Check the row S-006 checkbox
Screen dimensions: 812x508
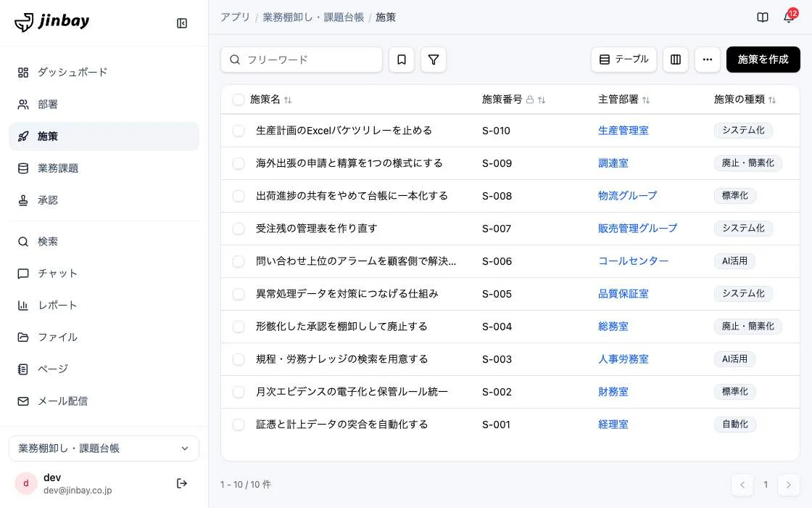coord(239,261)
